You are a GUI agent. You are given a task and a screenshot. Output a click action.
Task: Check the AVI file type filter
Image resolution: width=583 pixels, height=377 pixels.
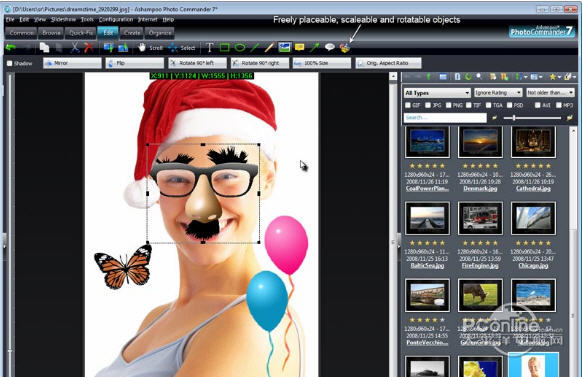[538, 105]
